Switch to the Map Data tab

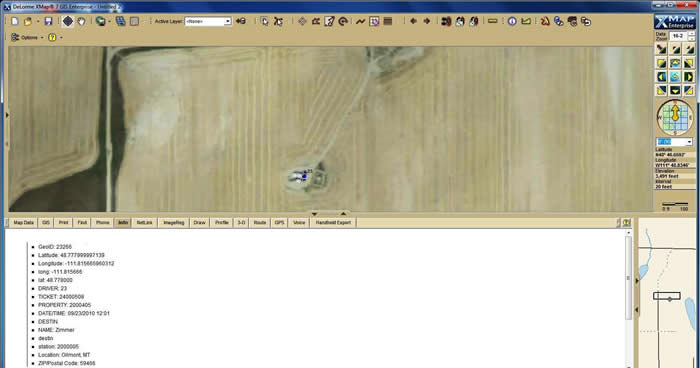point(23,222)
